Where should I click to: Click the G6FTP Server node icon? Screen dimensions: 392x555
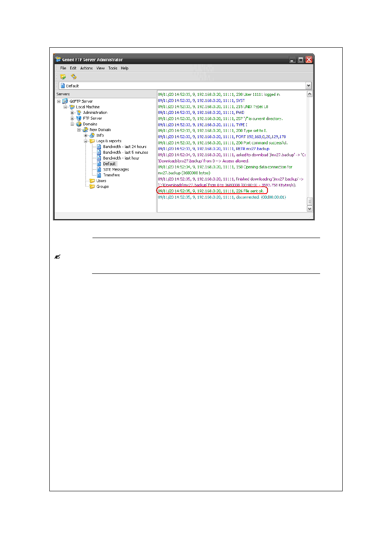click(65, 101)
